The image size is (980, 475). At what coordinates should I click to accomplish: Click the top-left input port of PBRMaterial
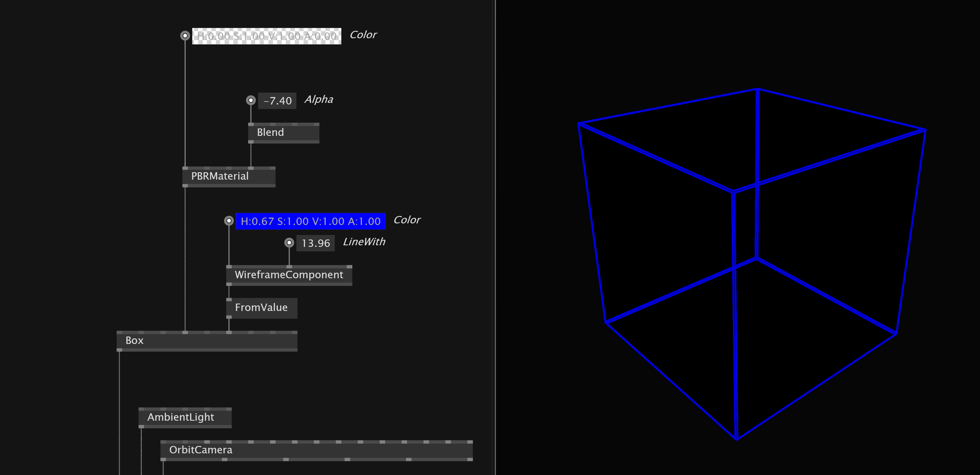[x=185, y=168]
